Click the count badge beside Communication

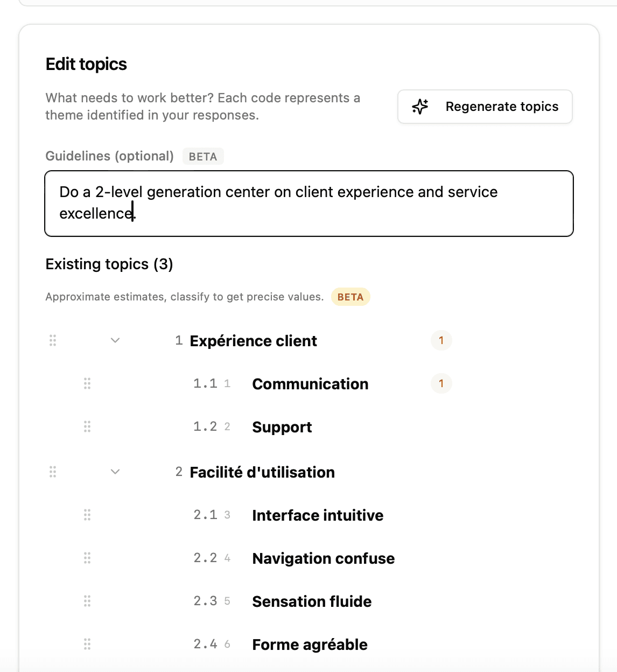(441, 383)
